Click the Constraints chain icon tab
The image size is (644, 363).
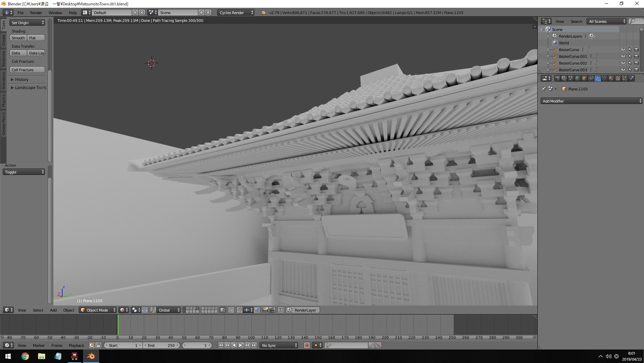pos(591,78)
